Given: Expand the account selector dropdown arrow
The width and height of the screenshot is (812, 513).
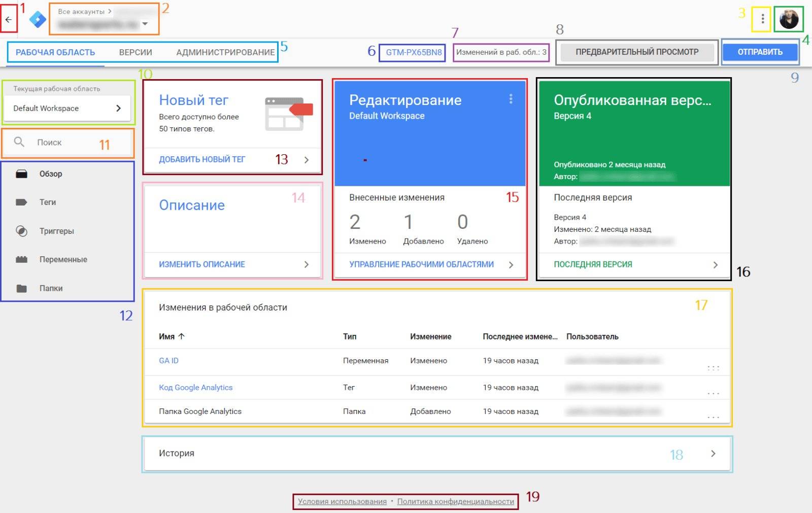Looking at the screenshot, I should [x=145, y=24].
